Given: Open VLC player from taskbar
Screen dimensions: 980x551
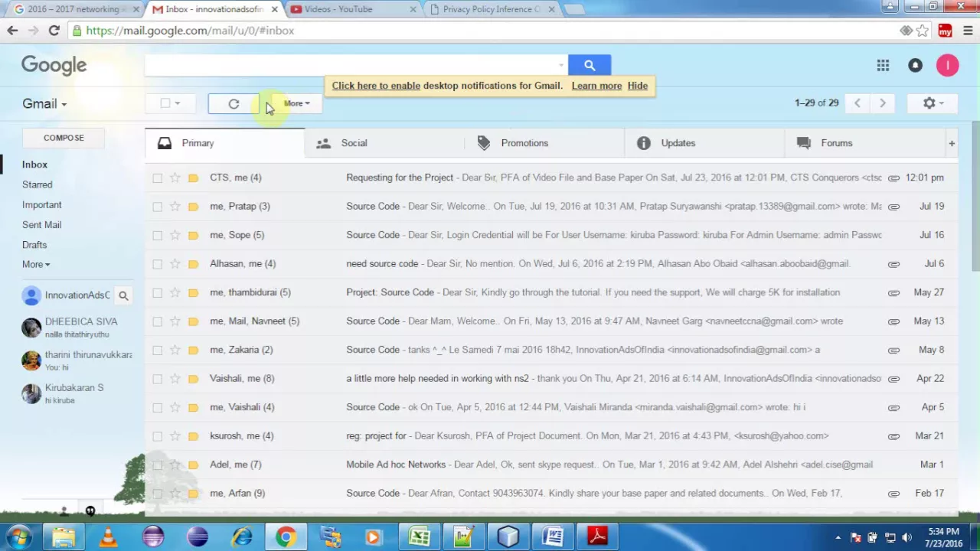Looking at the screenshot, I should (x=109, y=536).
